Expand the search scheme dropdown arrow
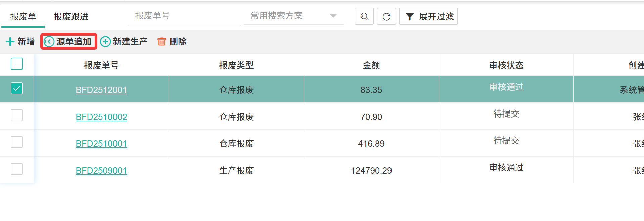 tap(333, 16)
